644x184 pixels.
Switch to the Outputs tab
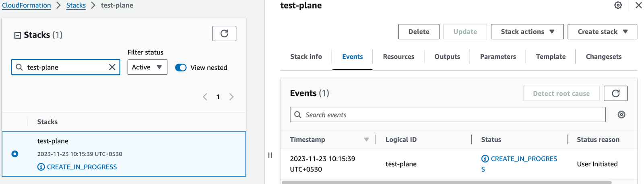[447, 56]
